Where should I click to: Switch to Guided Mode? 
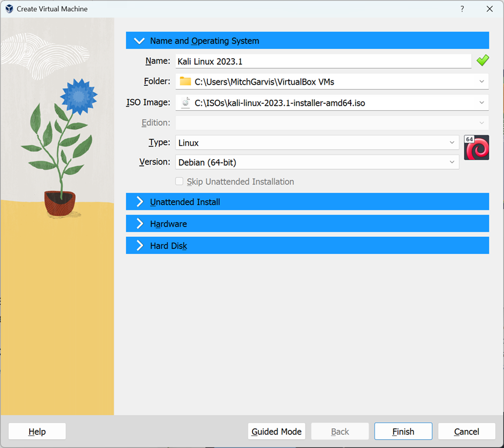276,432
